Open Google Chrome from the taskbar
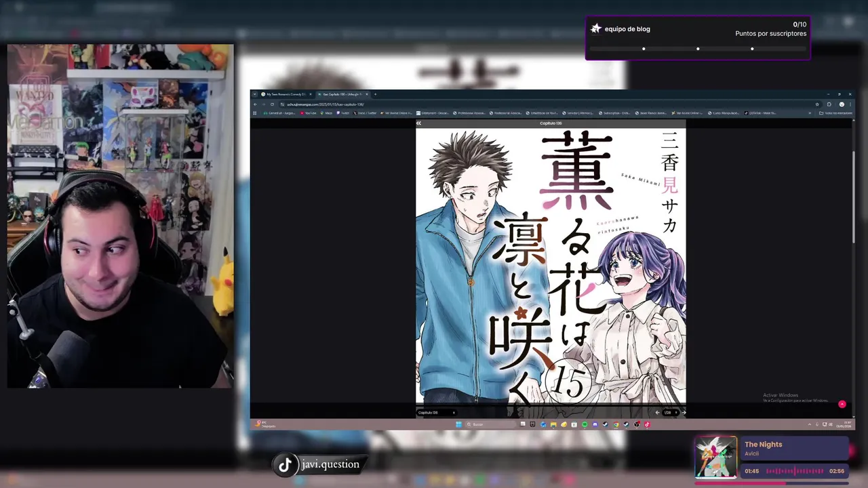This screenshot has width=868, height=488. coord(616,424)
